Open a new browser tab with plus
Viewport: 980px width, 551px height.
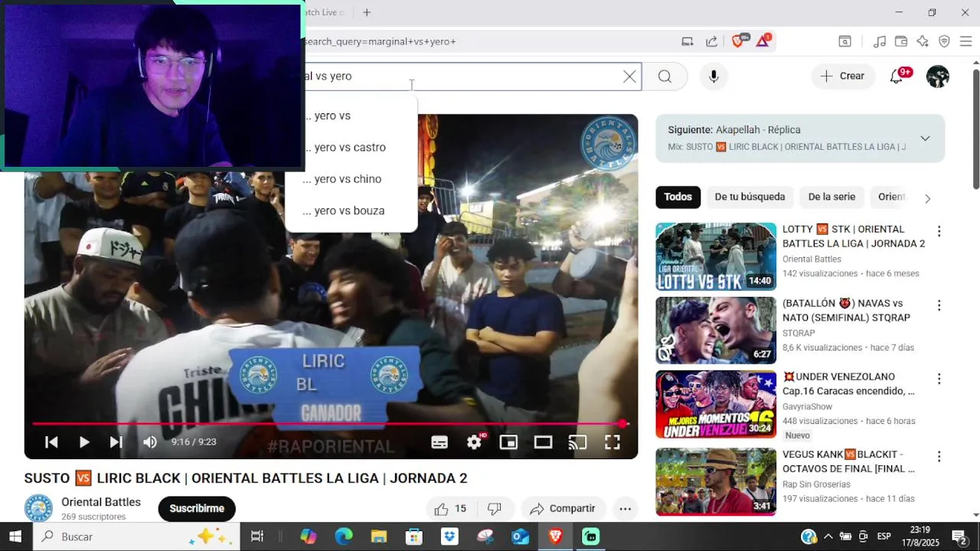[367, 12]
